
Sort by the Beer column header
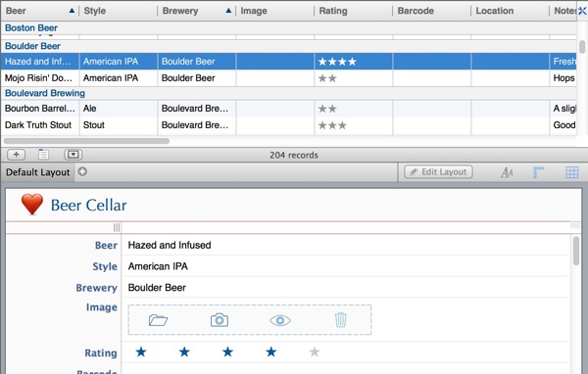(x=40, y=11)
